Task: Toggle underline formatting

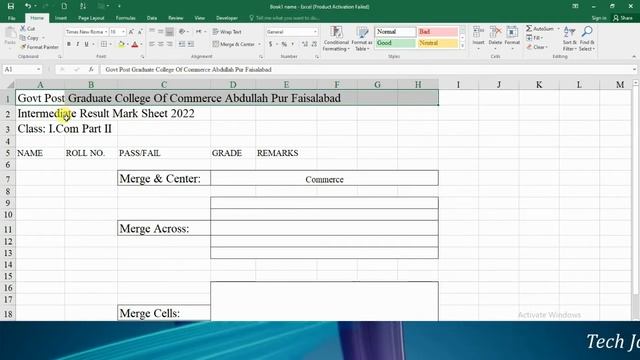Action: click(86, 44)
